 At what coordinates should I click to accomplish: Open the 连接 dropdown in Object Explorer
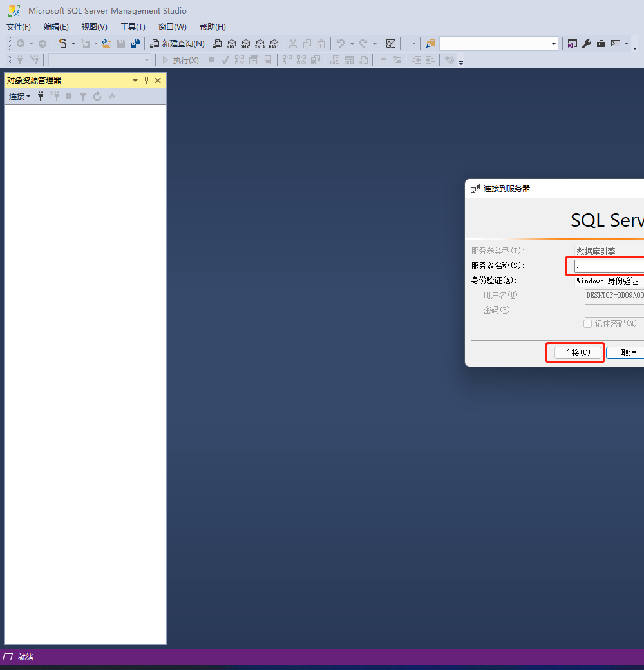click(19, 96)
